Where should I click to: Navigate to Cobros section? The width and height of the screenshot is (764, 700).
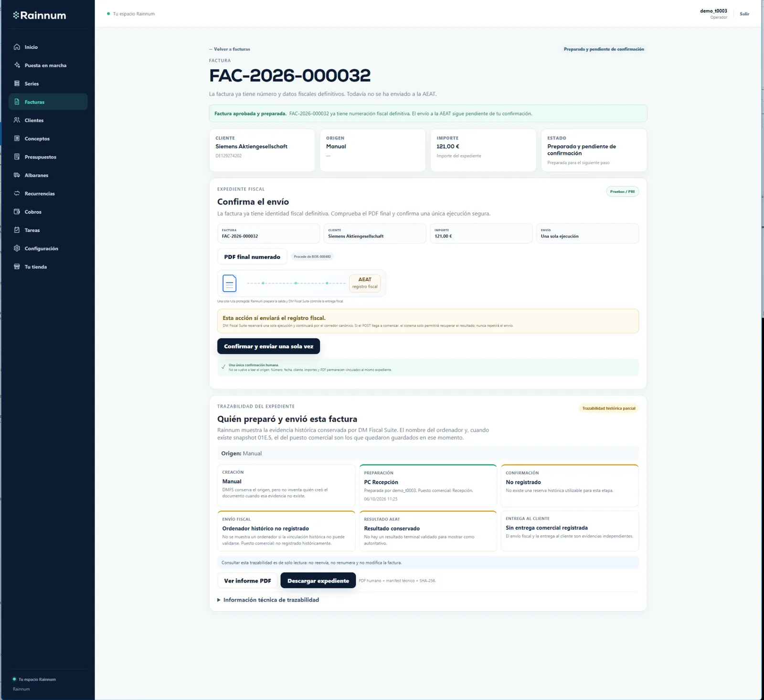click(x=48, y=212)
